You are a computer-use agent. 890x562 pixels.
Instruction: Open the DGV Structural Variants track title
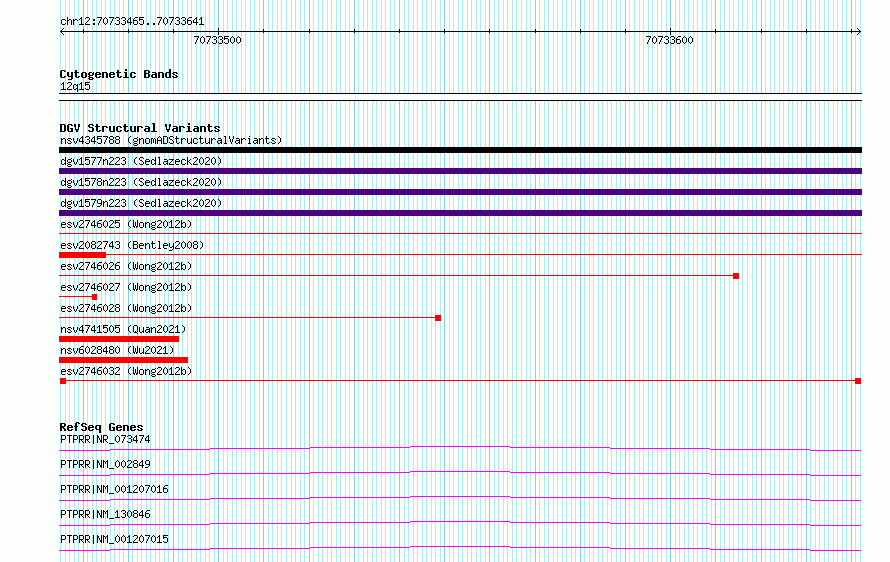click(140, 128)
